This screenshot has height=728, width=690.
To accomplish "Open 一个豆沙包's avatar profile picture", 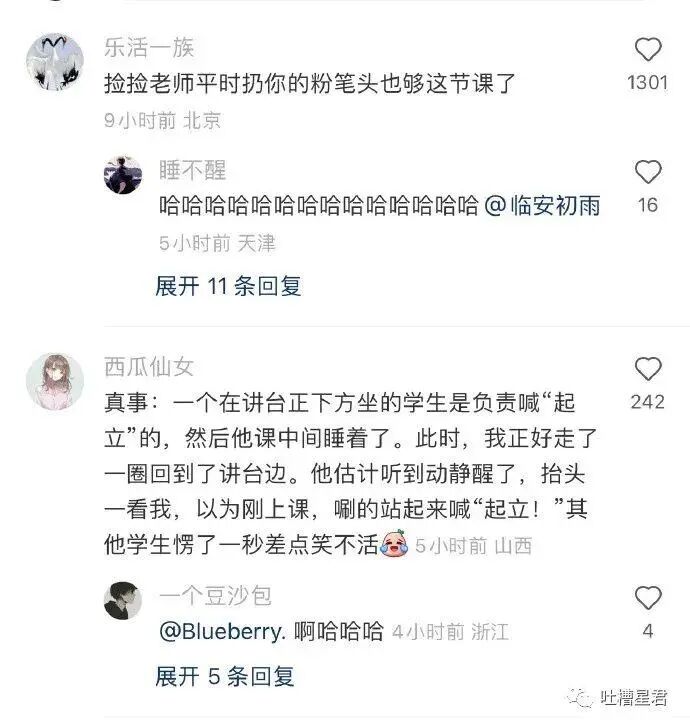I will (x=123, y=601).
